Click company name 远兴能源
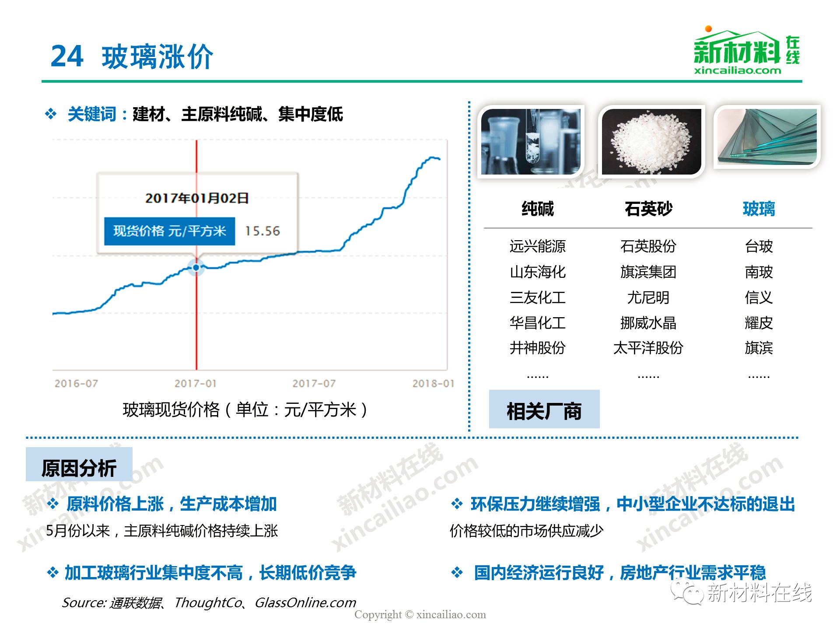Viewport: 840px width, 630px height. coord(538,246)
